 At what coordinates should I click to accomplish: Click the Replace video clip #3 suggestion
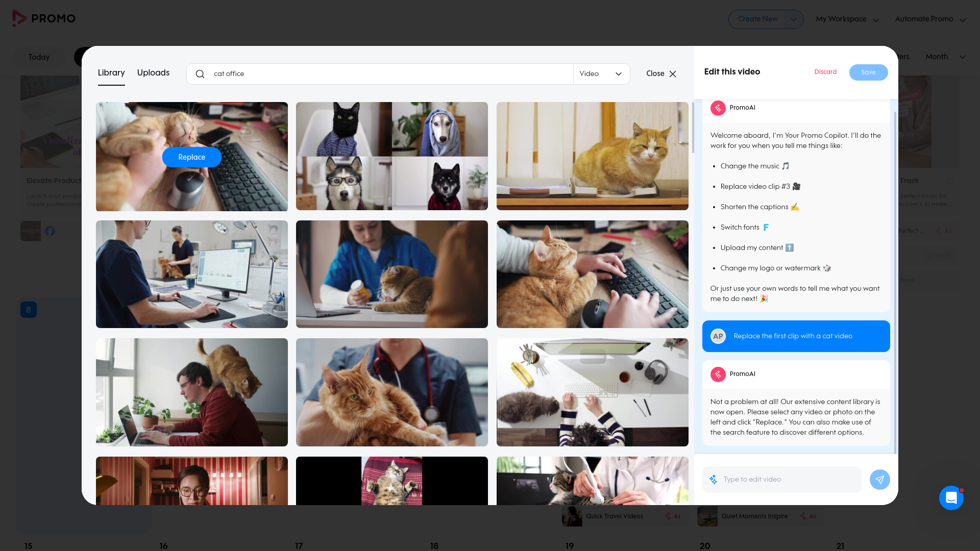click(x=760, y=187)
